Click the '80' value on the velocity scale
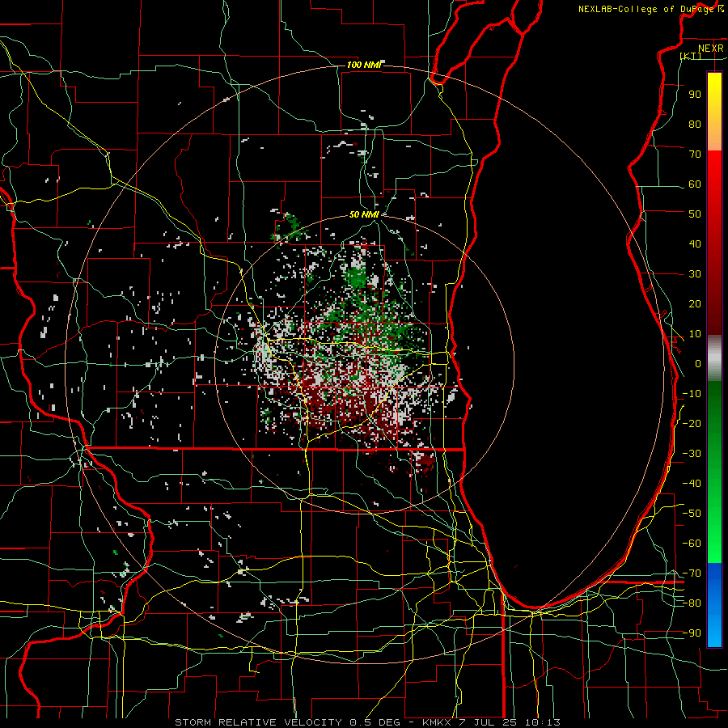 point(695,124)
